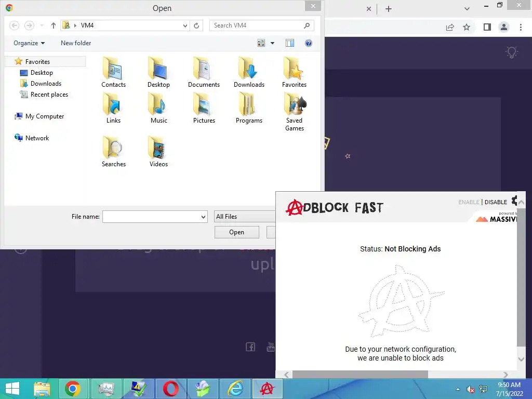
Task: Open the Videos folder
Action: click(158, 152)
